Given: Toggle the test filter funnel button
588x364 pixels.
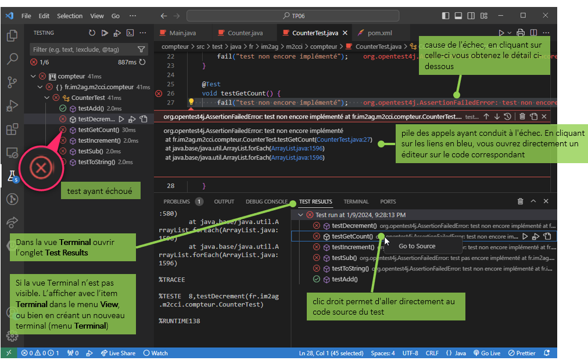Looking at the screenshot, I should 141,50.
